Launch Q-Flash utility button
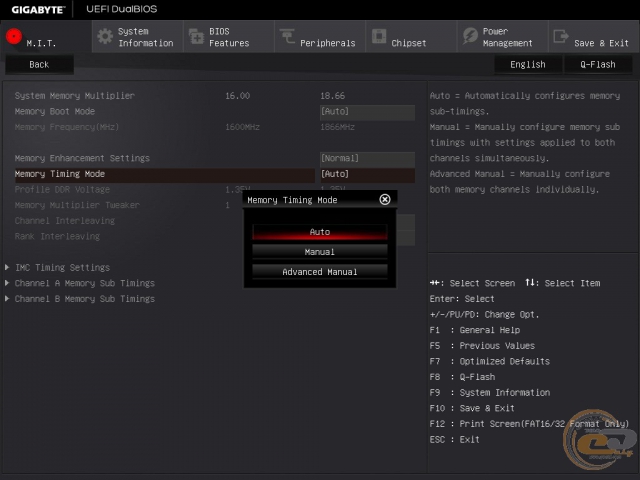640x480 pixels. click(598, 64)
